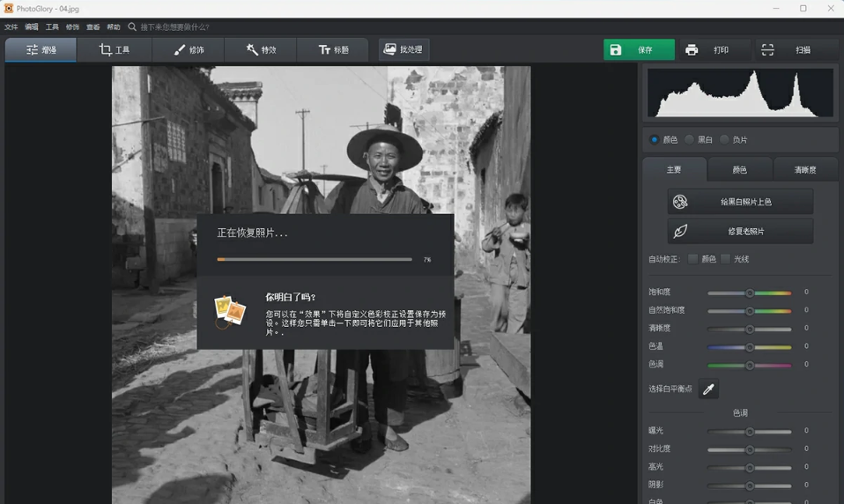Click the printer icon
Screen dimensions: 844x504
click(692, 50)
